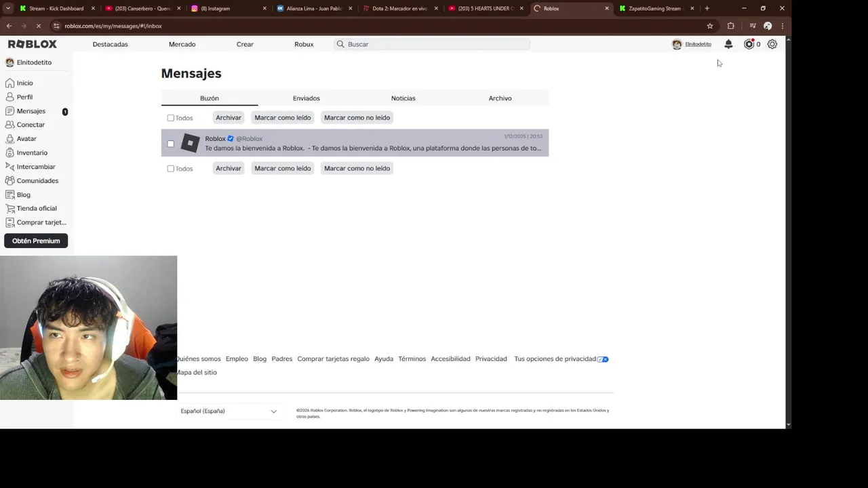Bookmark this page with star icon
Viewport: 868px width, 488px height.
pyautogui.click(x=710, y=26)
